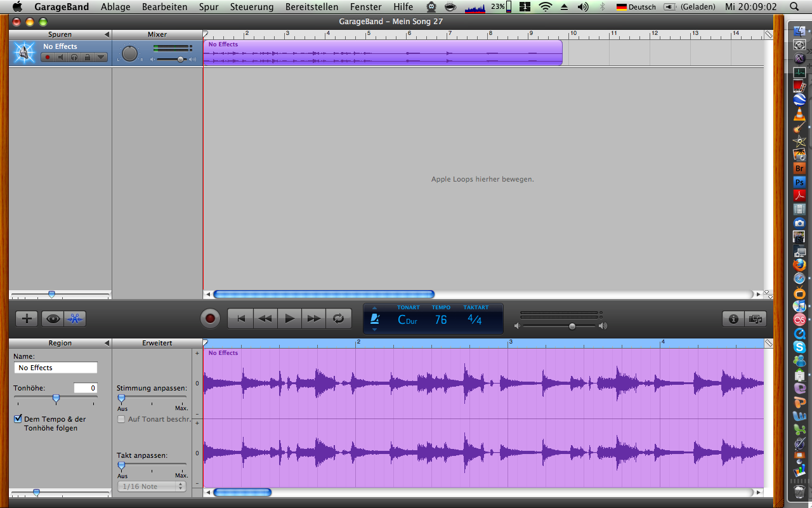The width and height of the screenshot is (812, 508).
Task: Open the Tonart key popup showing C Dur
Action: (x=408, y=319)
